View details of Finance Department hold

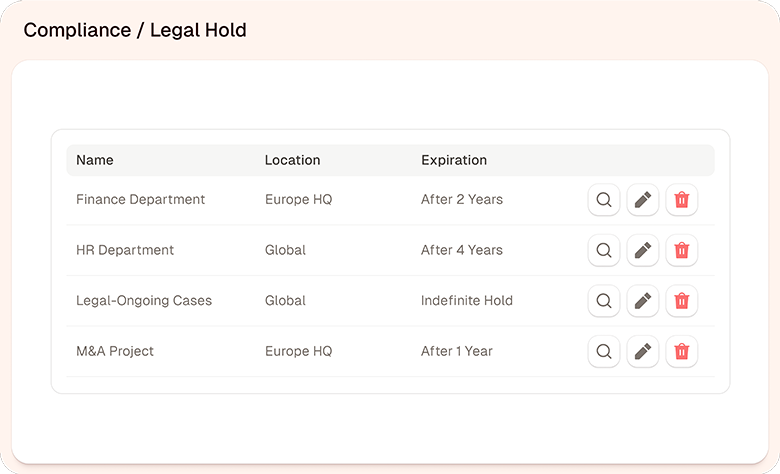coord(603,200)
